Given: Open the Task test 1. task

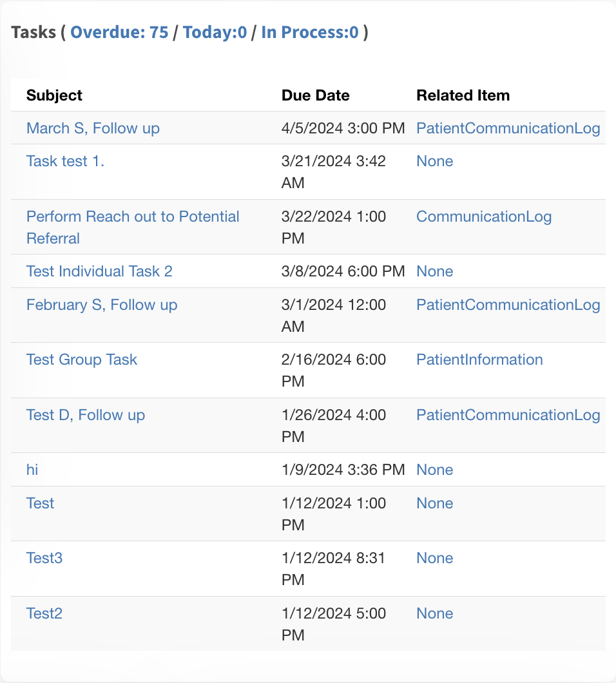Looking at the screenshot, I should tap(65, 161).
